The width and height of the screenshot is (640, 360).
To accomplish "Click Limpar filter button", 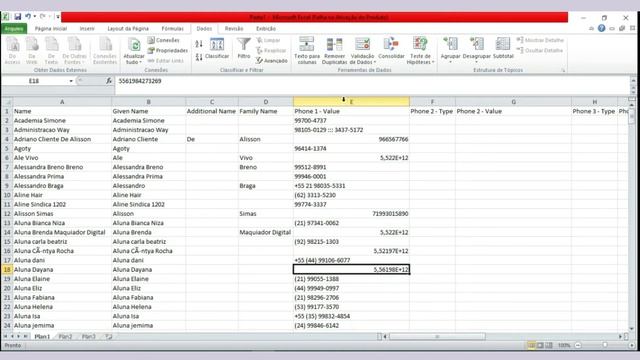I will [269, 40].
